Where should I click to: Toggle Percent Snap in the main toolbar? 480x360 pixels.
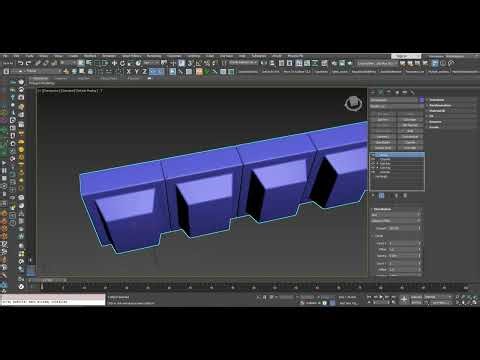(207, 63)
